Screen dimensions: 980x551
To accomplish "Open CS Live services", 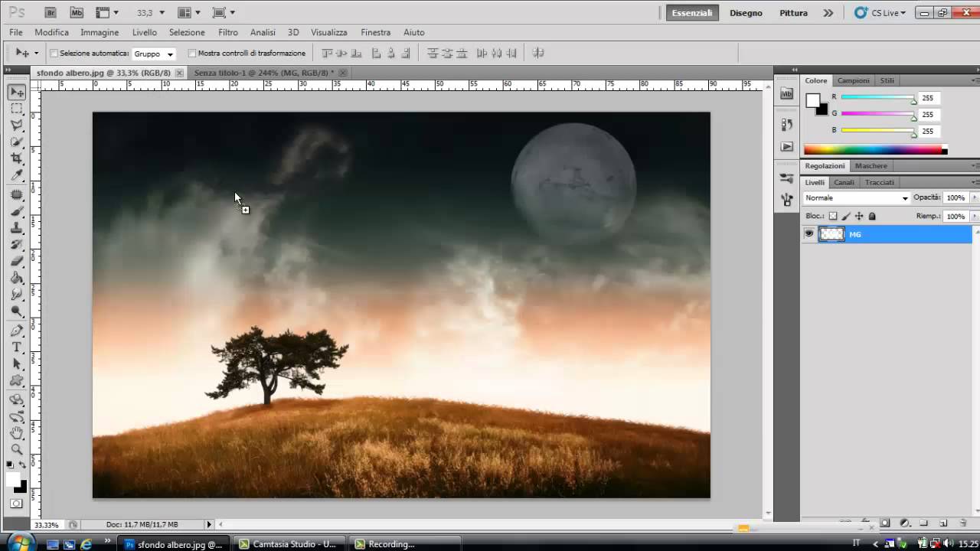I will (x=880, y=13).
